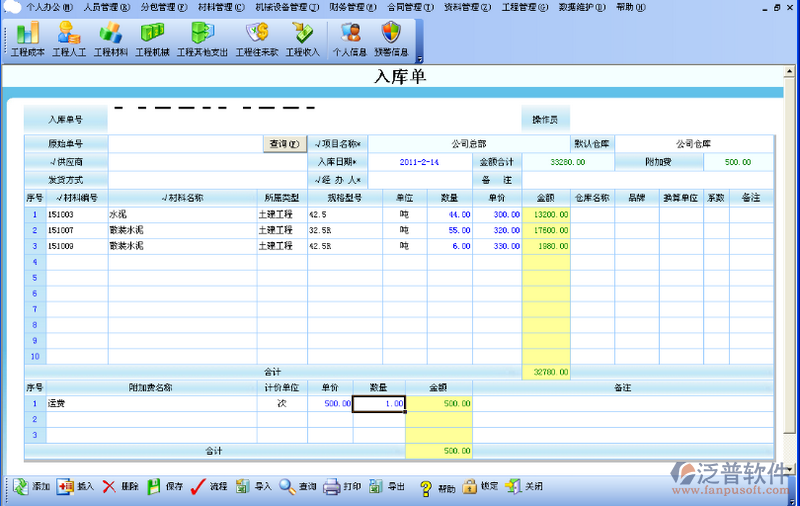The image size is (800, 506).
Task: Click the 数量 cell for 运费 row
Action: (x=380, y=404)
